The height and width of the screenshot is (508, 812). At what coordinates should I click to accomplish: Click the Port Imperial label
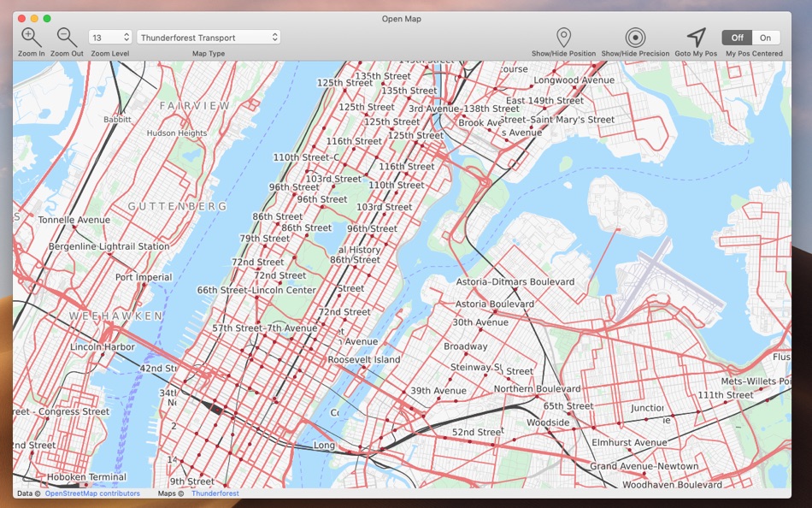(144, 277)
